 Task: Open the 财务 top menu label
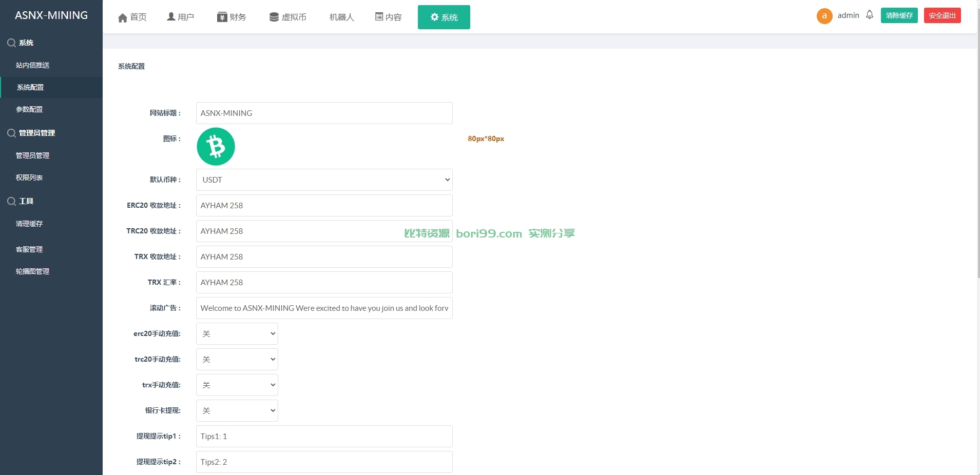coord(238,17)
